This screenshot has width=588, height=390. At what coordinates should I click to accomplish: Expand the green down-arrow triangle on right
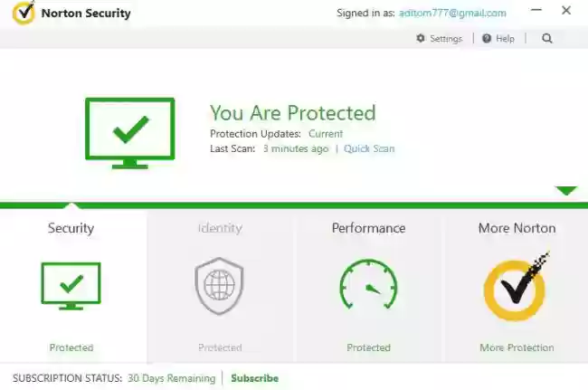pos(566,191)
